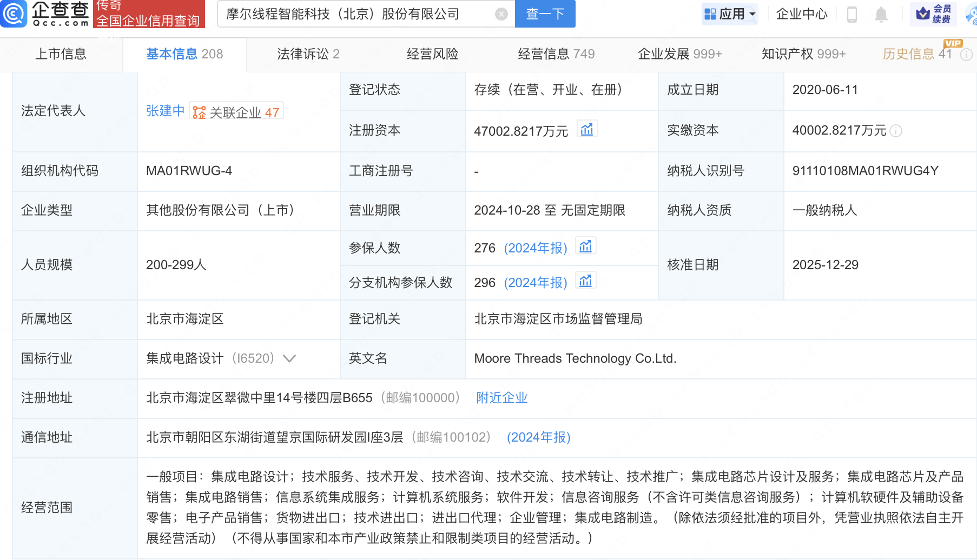Click the Qichacha logo icon
The image size is (977, 560).
coord(14,14)
